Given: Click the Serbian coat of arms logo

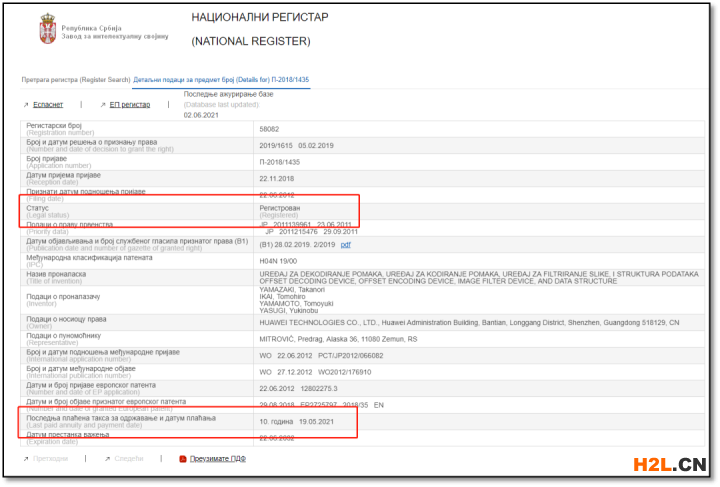Looking at the screenshot, I should click(x=46, y=26).
